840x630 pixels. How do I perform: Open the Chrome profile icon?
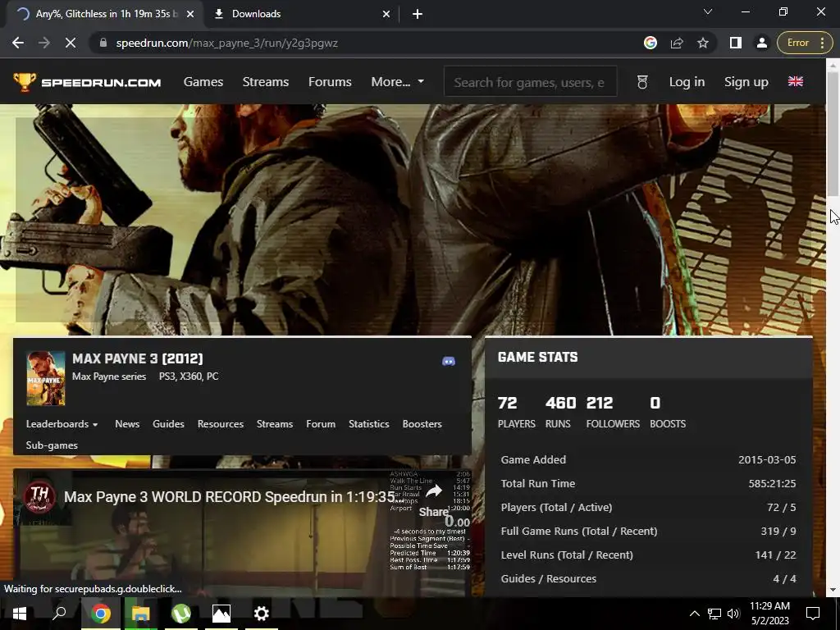click(x=762, y=43)
